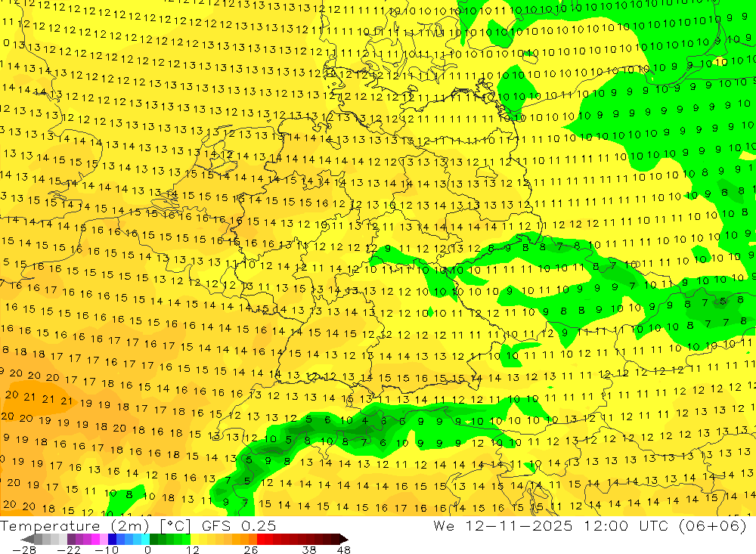Click the '-22' legend scale label

(x=69, y=550)
